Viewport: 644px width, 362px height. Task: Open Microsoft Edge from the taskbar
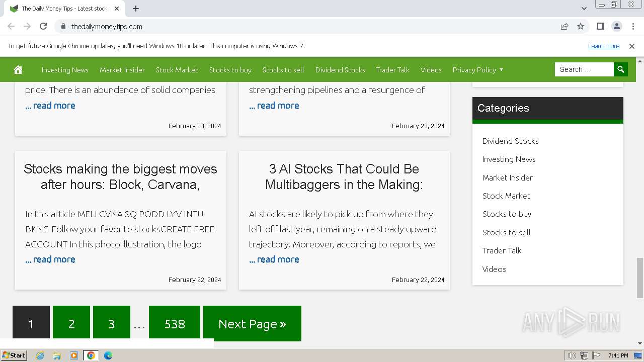[x=108, y=355]
